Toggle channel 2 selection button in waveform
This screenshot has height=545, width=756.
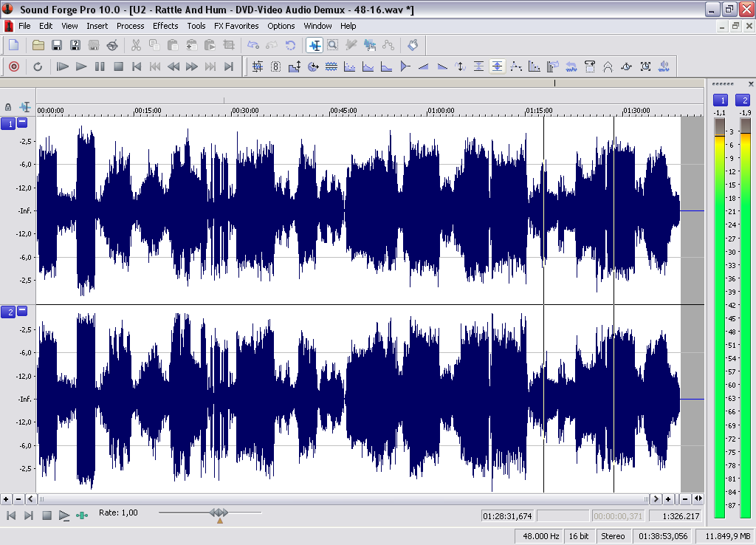pos(8,312)
